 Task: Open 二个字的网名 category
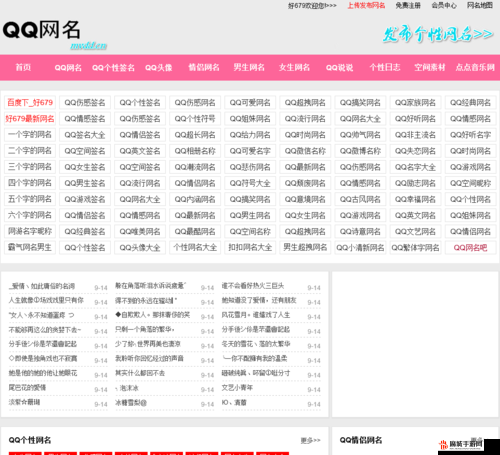point(30,151)
